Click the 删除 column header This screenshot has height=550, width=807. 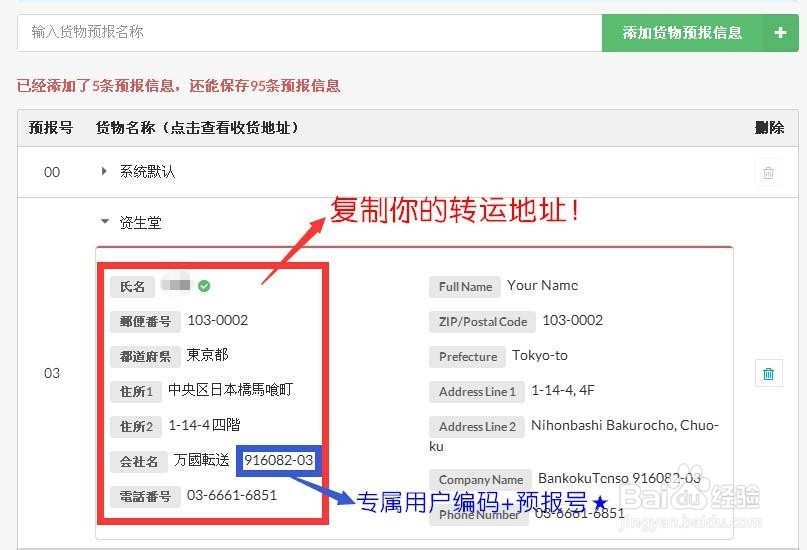[769, 127]
